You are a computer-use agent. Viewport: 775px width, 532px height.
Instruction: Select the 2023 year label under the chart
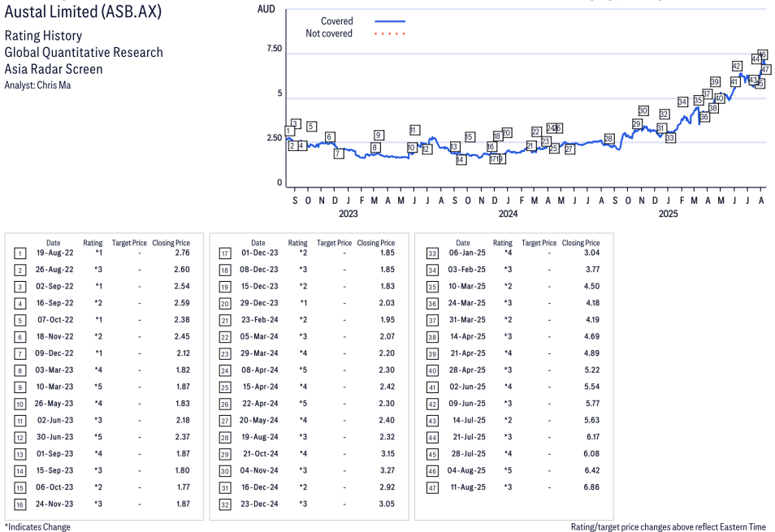click(348, 214)
